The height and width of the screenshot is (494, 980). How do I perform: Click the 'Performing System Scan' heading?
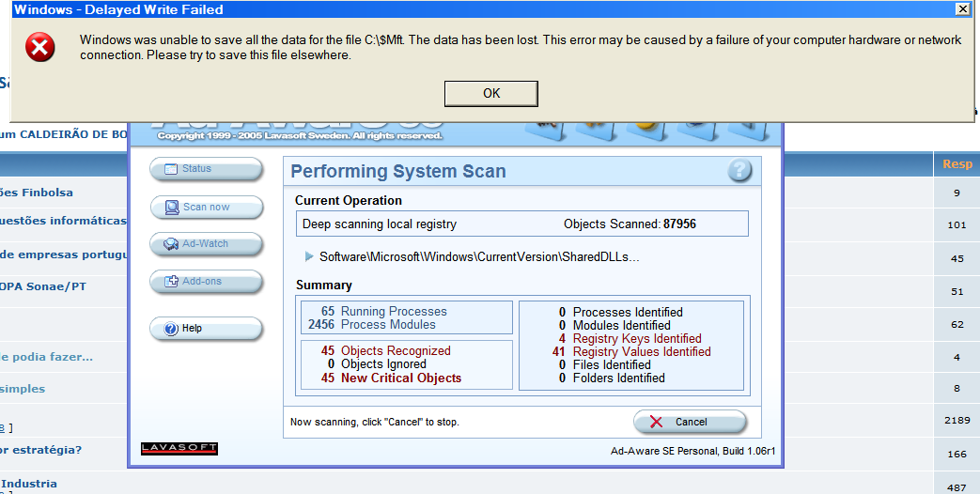click(x=398, y=171)
